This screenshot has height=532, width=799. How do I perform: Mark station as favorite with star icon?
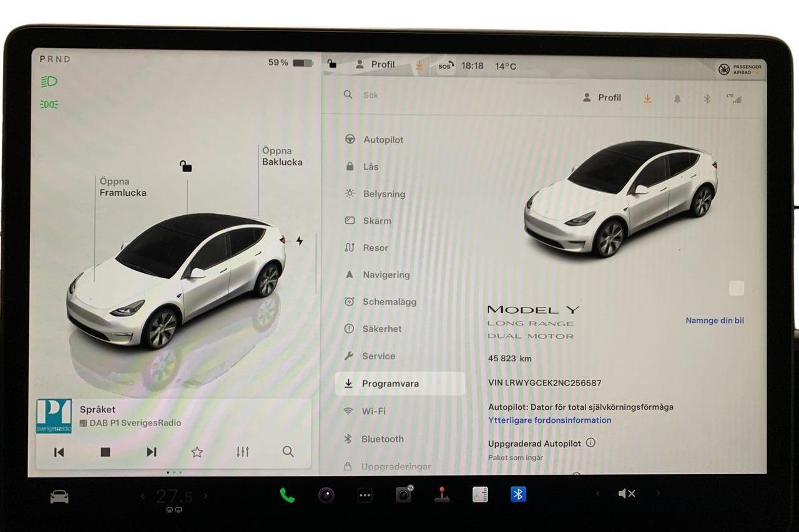pos(197,452)
